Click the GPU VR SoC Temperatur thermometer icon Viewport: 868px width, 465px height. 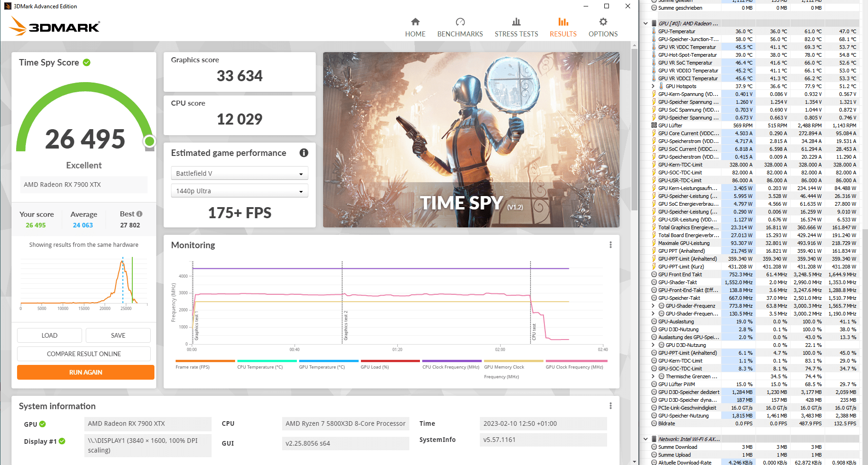[654, 63]
